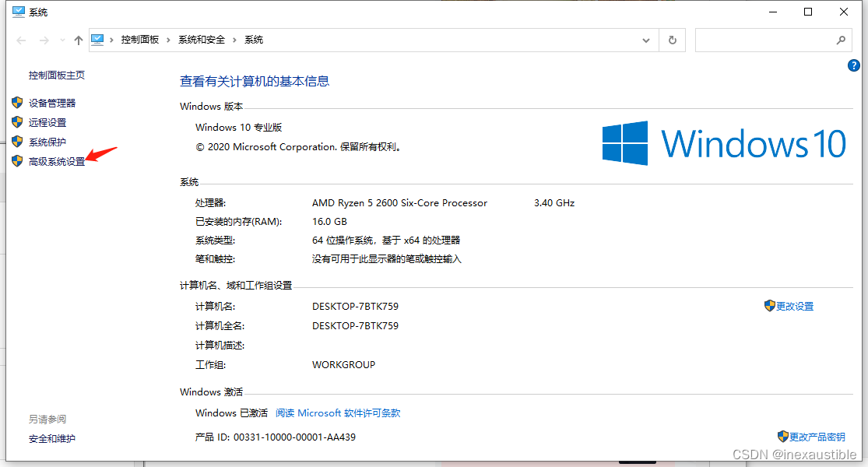This screenshot has height=467, width=868.
Task: Expand the address bar history dropdown
Action: (x=645, y=40)
